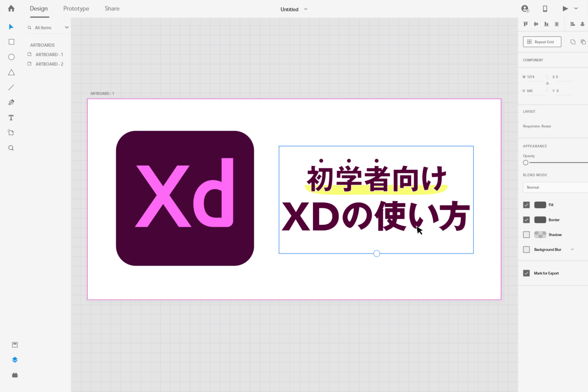Edit the width W field
The height and width of the screenshot is (392, 588).
[x=535, y=77]
